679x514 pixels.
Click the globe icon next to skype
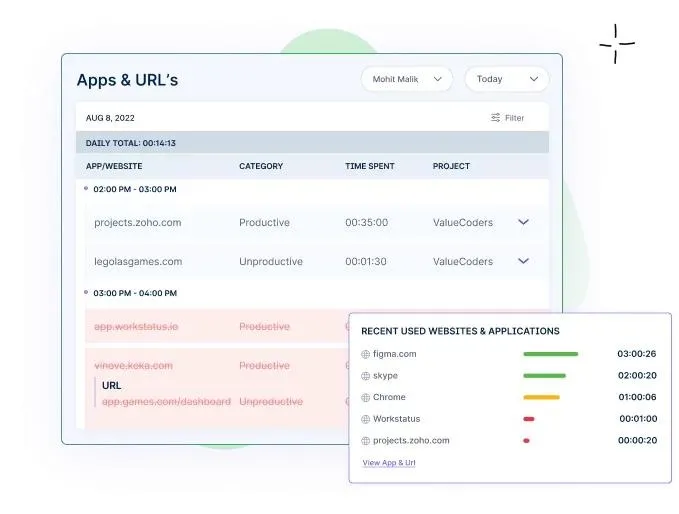point(365,376)
